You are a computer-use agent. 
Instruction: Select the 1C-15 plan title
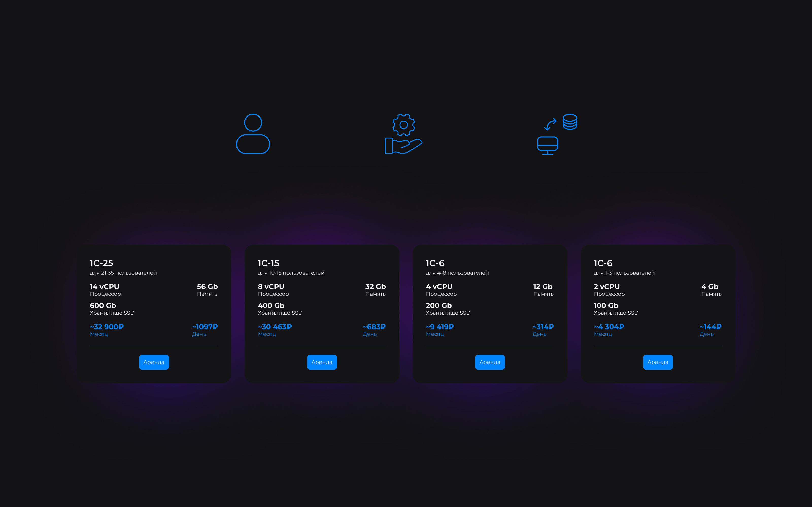point(268,263)
